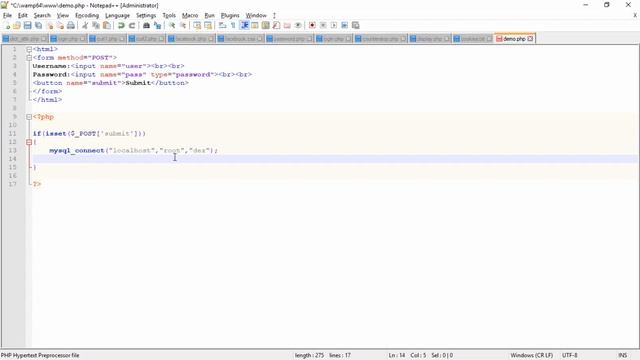Open Find with the binoculars icon
This screenshot has height=360, width=640.
146,25
